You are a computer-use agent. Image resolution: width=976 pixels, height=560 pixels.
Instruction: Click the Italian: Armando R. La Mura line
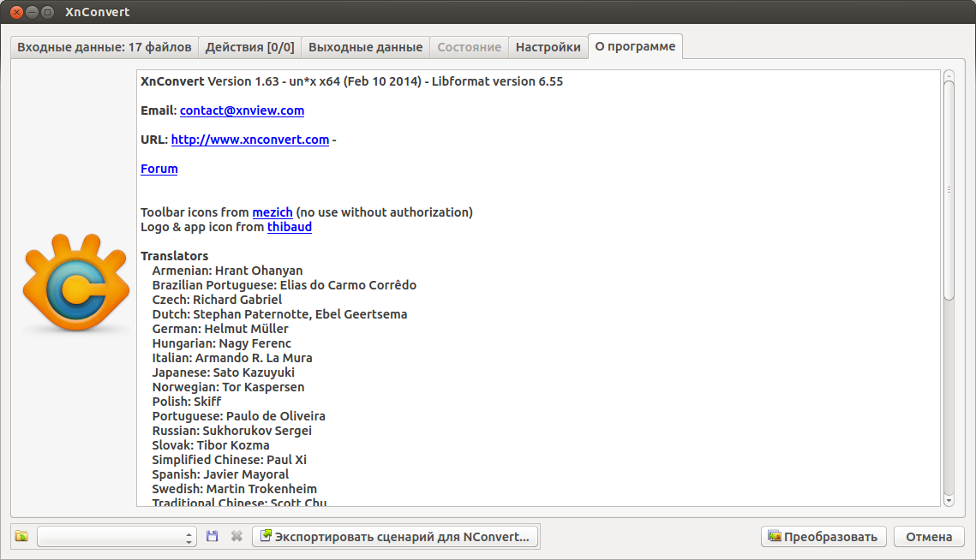coord(232,358)
